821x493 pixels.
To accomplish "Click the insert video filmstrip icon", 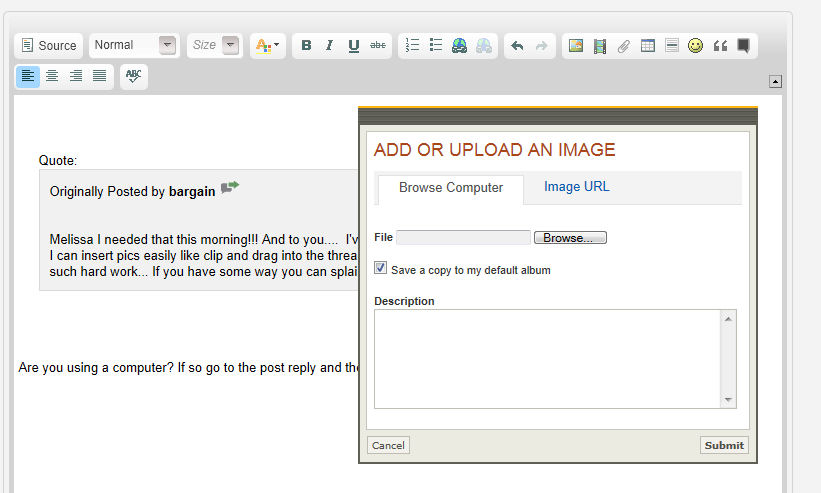I will (600, 45).
